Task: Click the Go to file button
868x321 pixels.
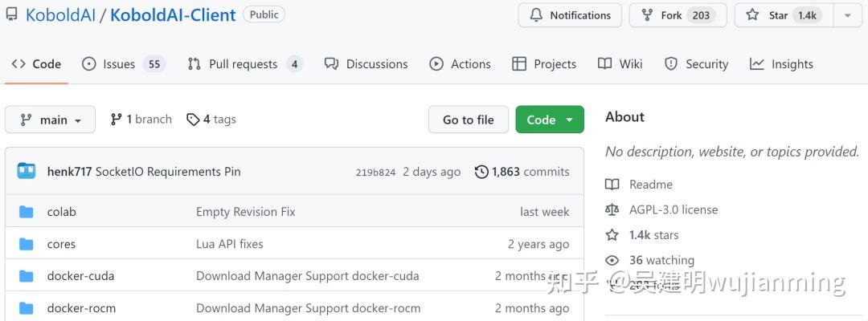Action: 468,120
